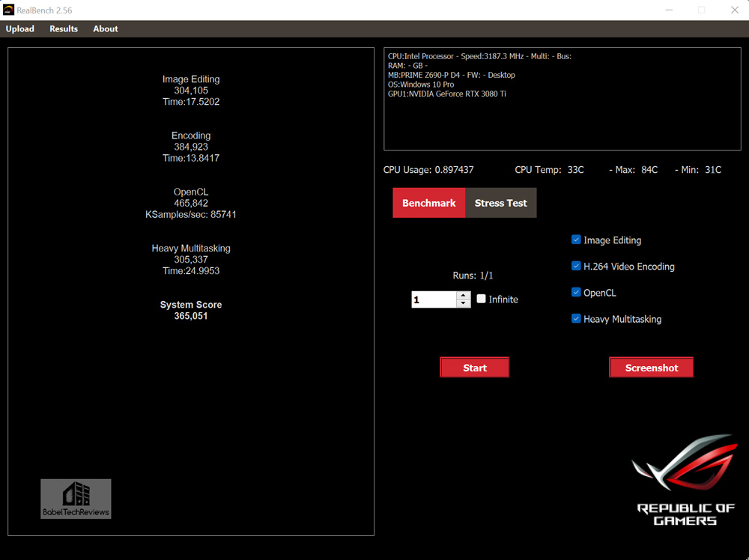Image resolution: width=749 pixels, height=560 pixels.
Task: Click the OS:Windows 10 Pro line
Action: tap(421, 85)
